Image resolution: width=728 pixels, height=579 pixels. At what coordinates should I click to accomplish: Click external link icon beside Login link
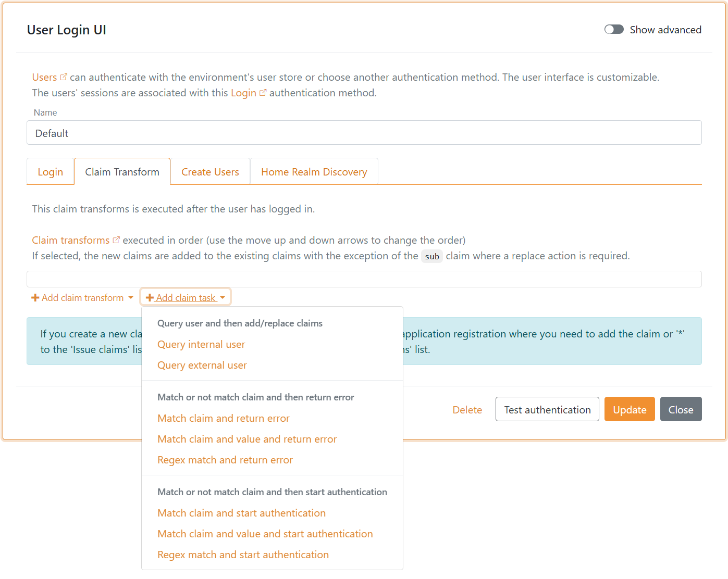pos(263,93)
